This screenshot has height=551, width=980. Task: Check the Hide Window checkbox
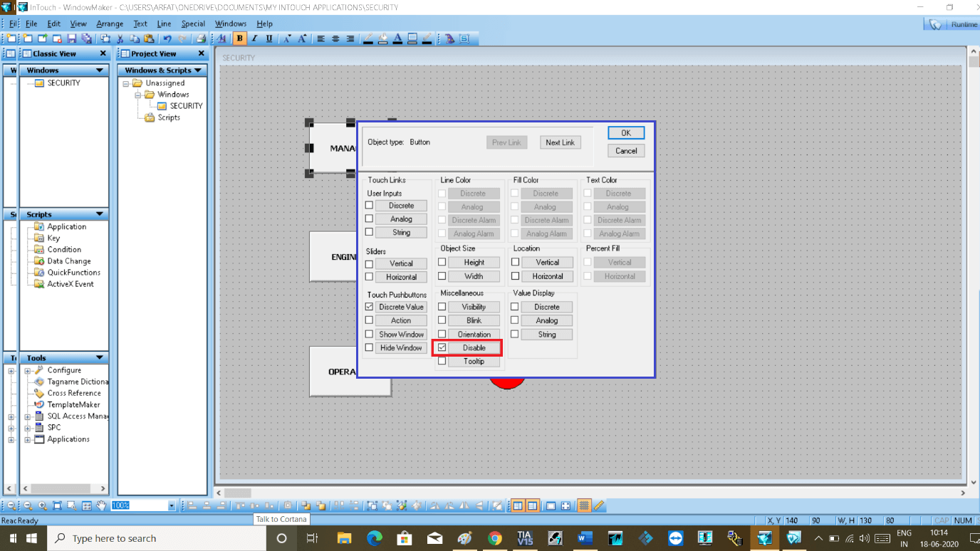[369, 347]
